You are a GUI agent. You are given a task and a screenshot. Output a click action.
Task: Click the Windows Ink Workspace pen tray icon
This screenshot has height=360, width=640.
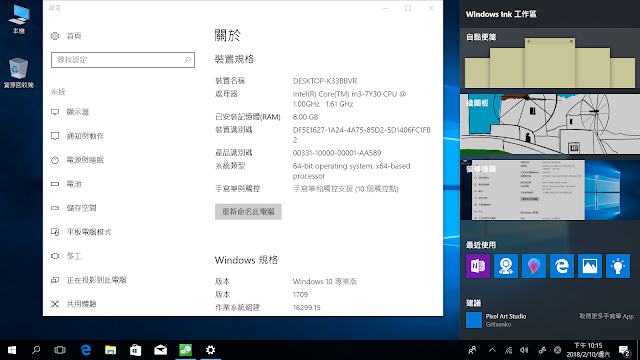point(542,350)
